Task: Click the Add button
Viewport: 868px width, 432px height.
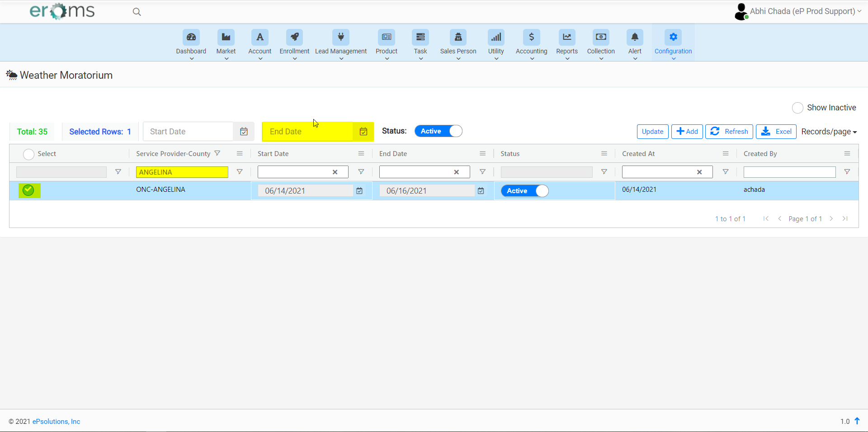Action: pos(687,132)
